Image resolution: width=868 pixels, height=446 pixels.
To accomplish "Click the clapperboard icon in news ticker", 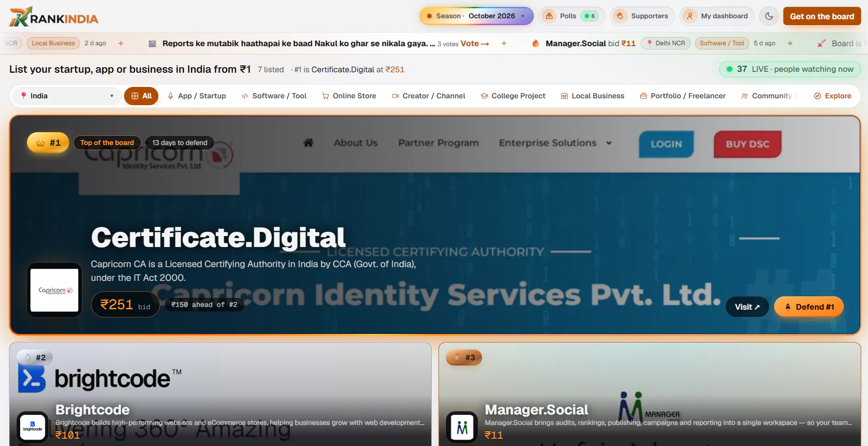I will pos(152,43).
